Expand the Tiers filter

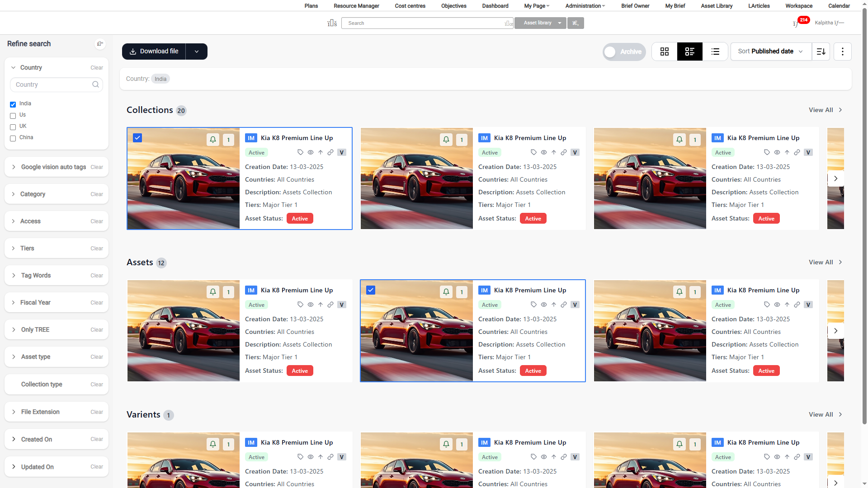(x=14, y=249)
